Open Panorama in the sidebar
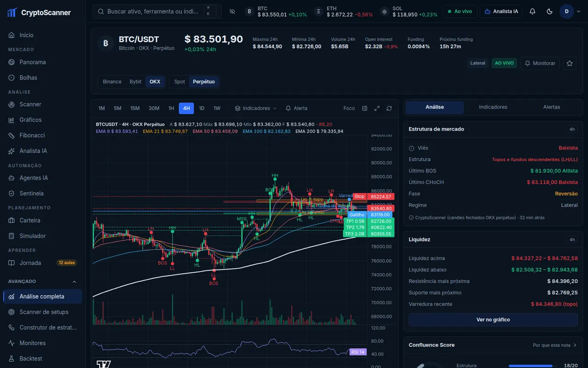588x368 pixels. (42, 62)
